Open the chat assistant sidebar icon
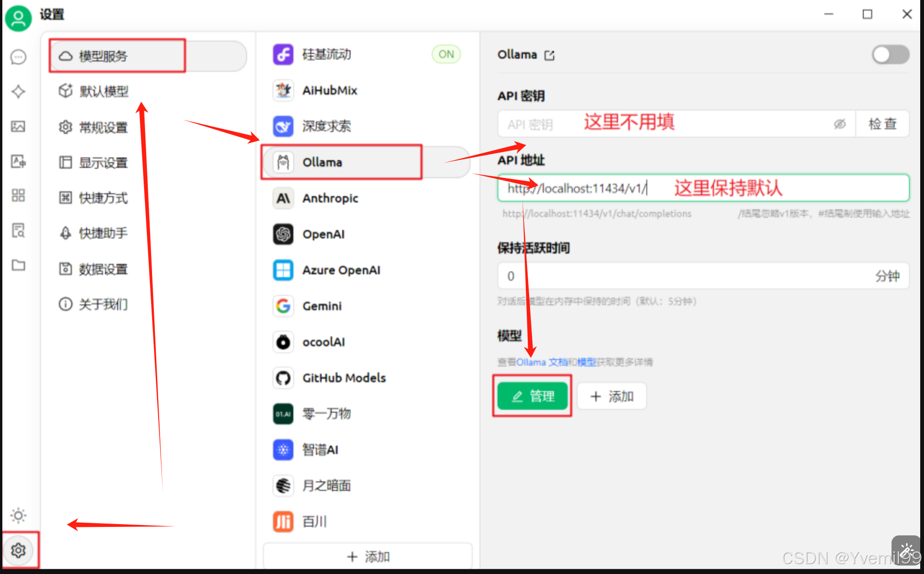 [18, 57]
